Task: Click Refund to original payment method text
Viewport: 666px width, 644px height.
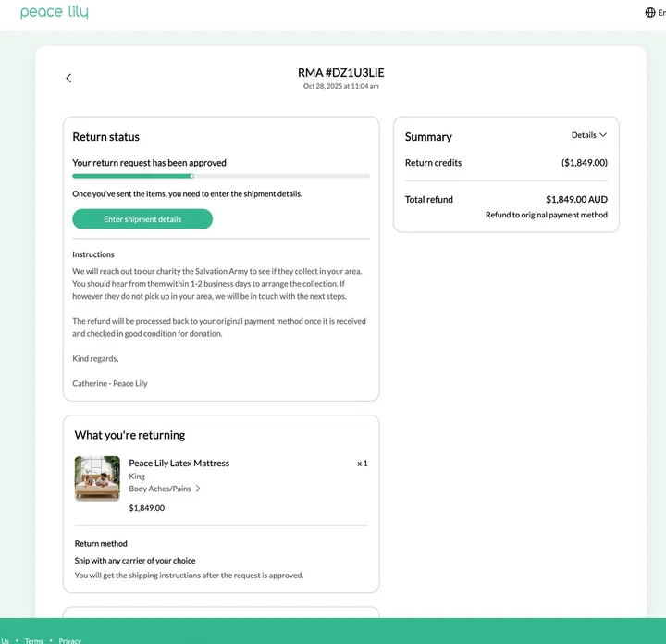Action: click(x=547, y=215)
